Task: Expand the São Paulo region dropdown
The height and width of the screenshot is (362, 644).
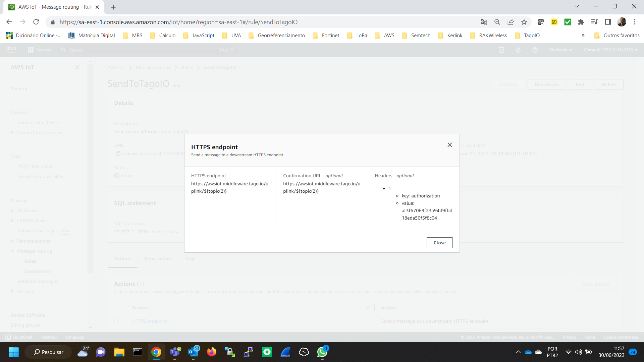Action: click(560, 50)
